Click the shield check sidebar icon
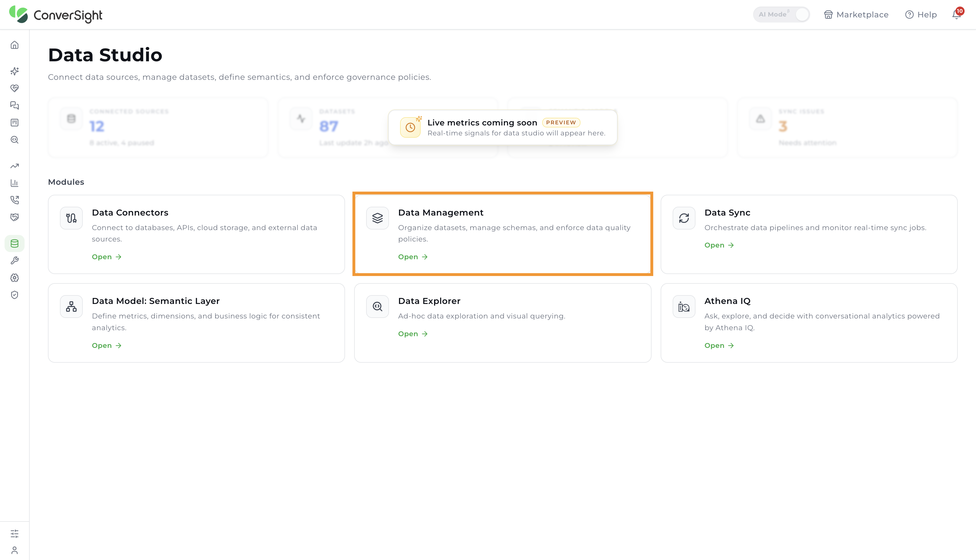 pos(15,295)
